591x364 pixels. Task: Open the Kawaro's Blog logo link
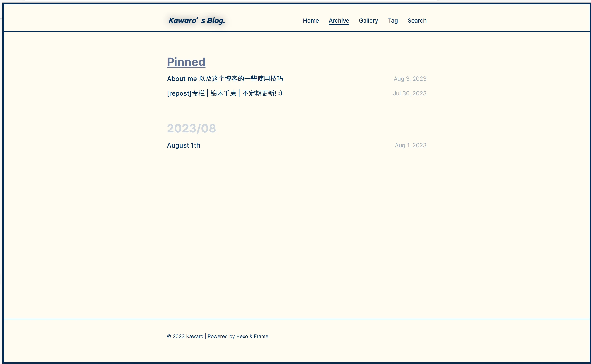click(197, 20)
